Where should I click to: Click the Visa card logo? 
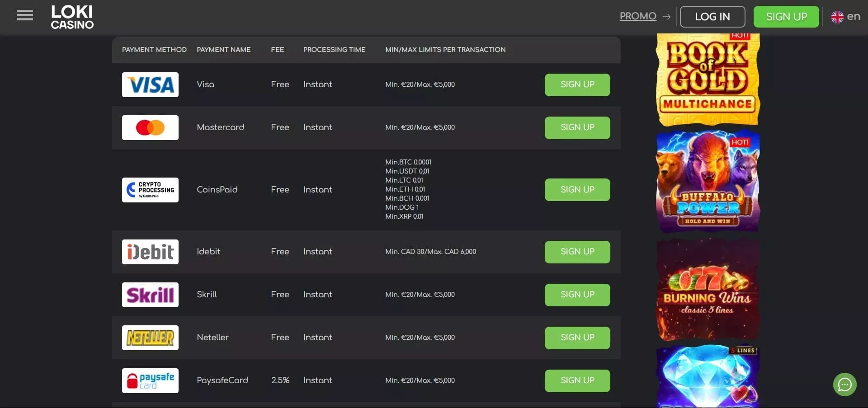click(x=150, y=85)
